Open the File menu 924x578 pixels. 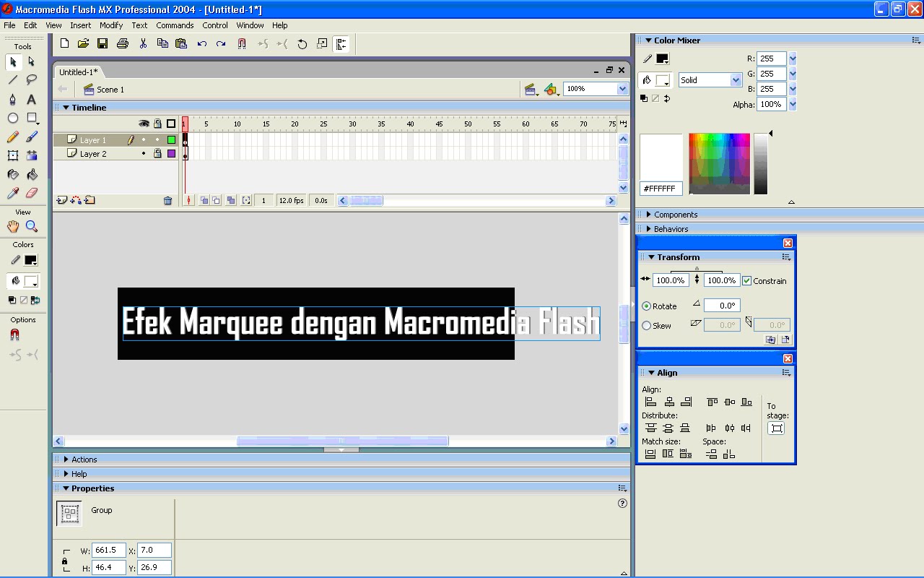coord(9,25)
